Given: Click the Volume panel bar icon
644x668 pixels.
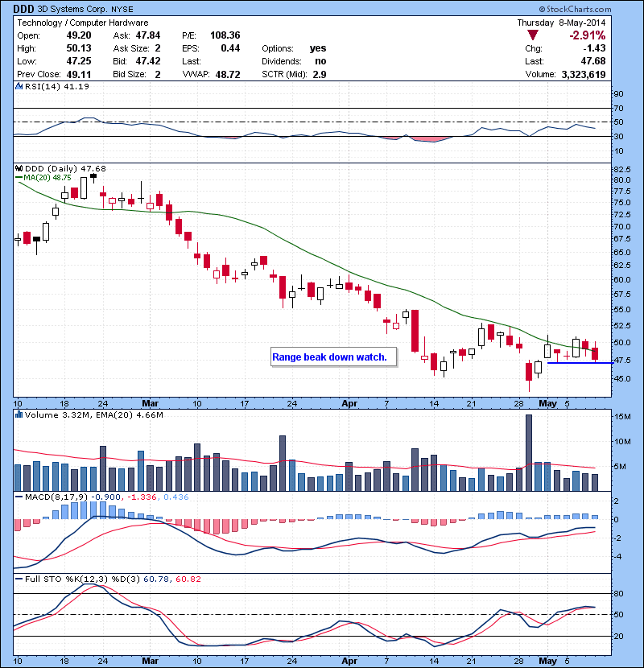Looking at the screenshot, I should [19, 414].
